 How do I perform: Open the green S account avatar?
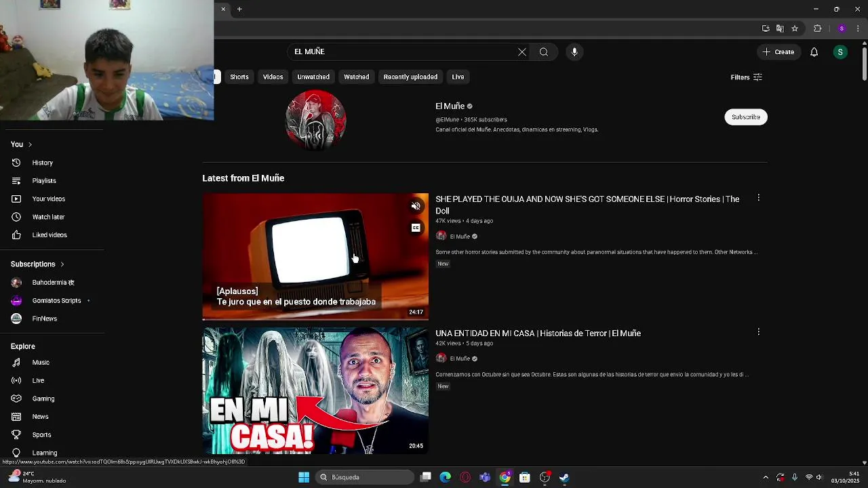point(840,52)
